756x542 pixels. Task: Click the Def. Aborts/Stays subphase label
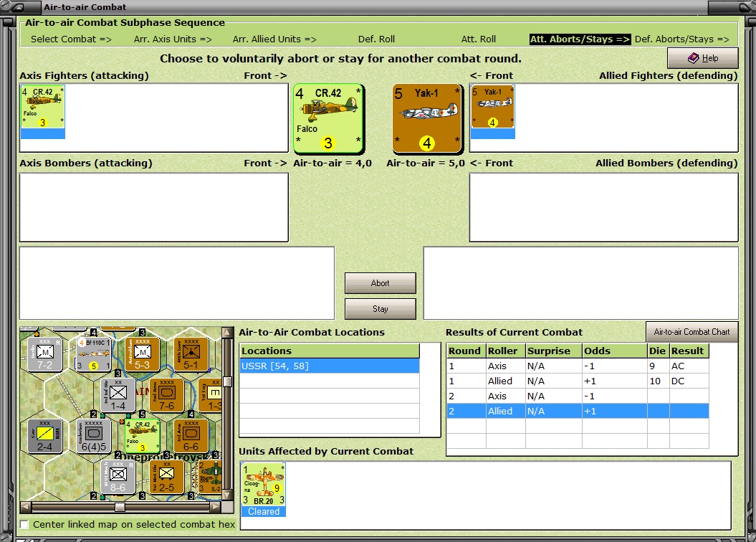pos(681,39)
